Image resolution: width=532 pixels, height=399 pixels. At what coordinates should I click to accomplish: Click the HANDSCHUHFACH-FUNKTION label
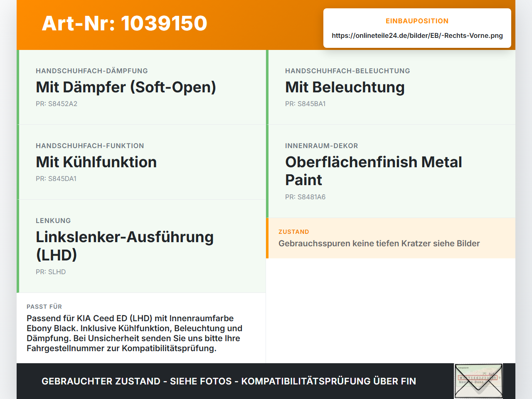[90, 146]
